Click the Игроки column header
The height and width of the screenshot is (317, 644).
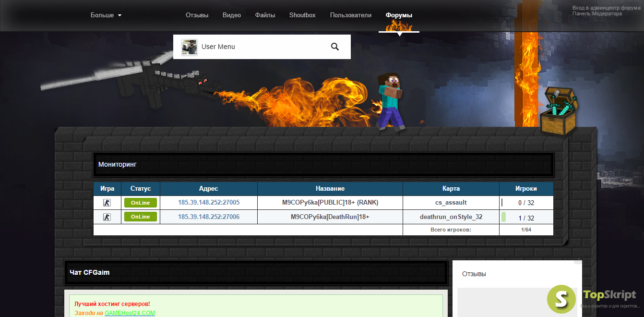(526, 189)
